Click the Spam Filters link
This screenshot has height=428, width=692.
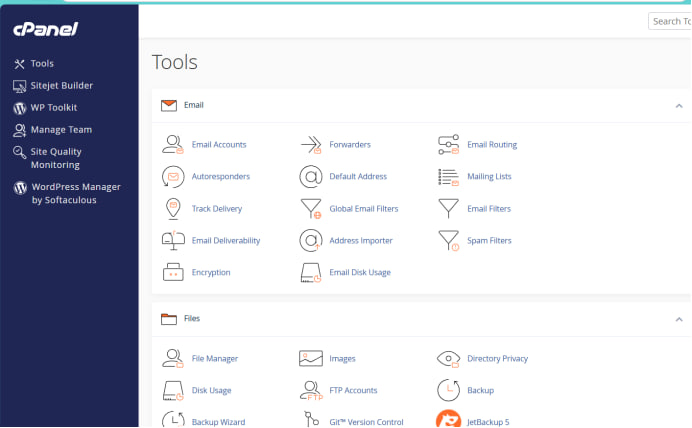pyautogui.click(x=489, y=240)
